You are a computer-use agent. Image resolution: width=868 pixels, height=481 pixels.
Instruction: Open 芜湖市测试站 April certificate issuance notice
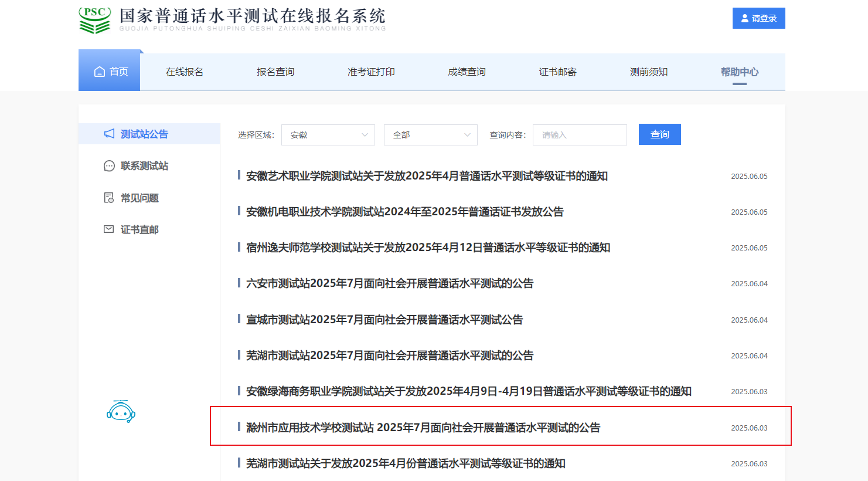coord(406,463)
